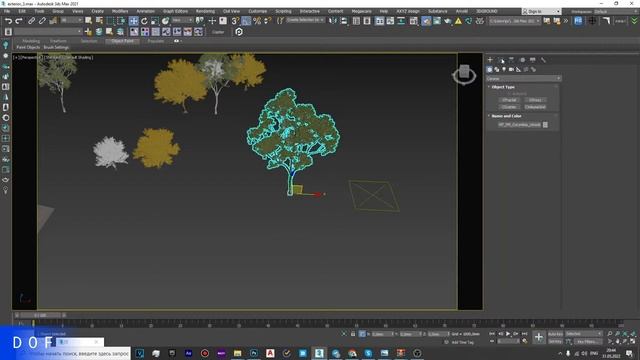Toggle the Selection Lock icon

(x=353, y=334)
